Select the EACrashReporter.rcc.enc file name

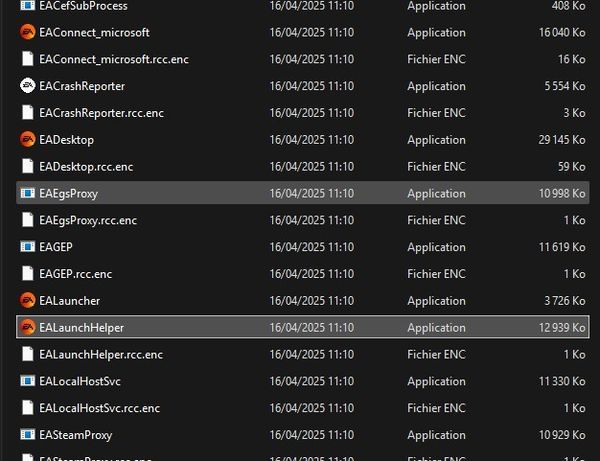[101, 113]
